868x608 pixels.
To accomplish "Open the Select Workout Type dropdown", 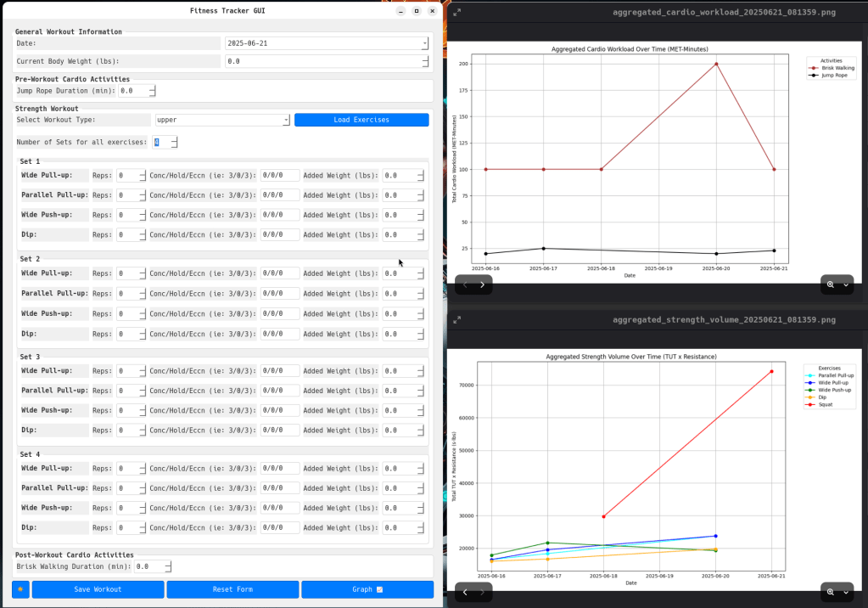I will click(286, 120).
